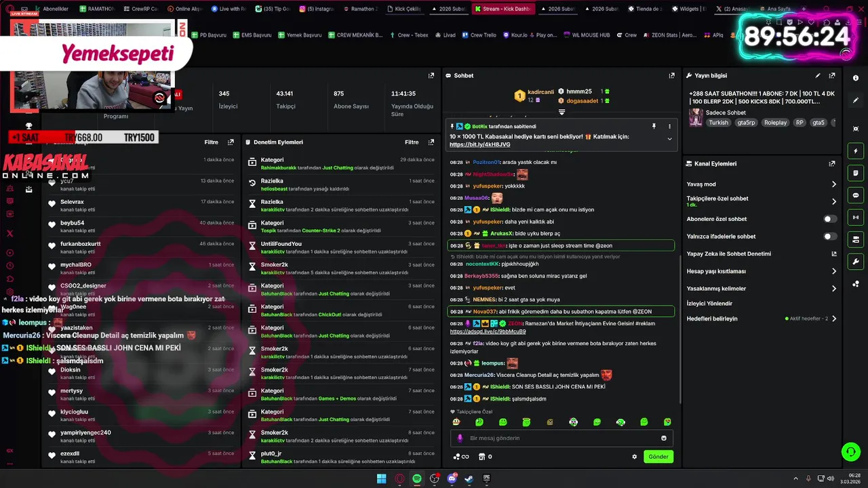The height and width of the screenshot is (488, 868).
Task: Open the bit.ly link in pinned message
Action: coord(480,144)
